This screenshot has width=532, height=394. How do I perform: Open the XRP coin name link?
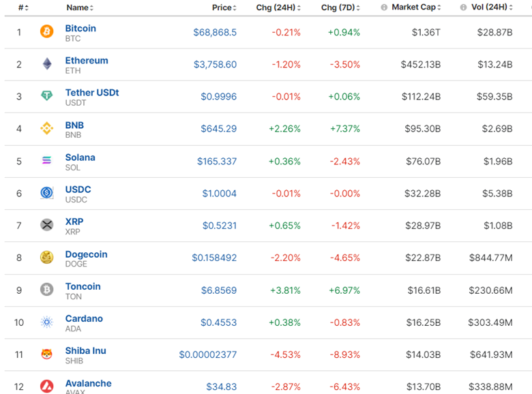click(74, 222)
